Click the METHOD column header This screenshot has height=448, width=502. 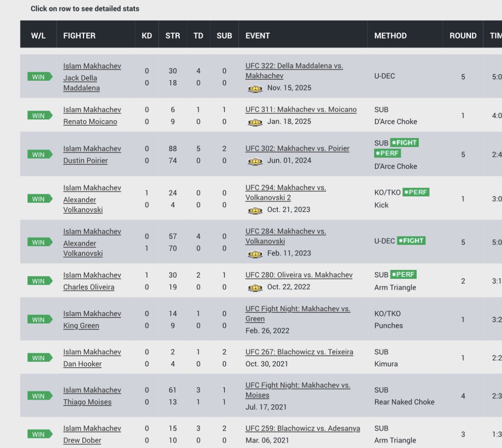click(x=390, y=36)
